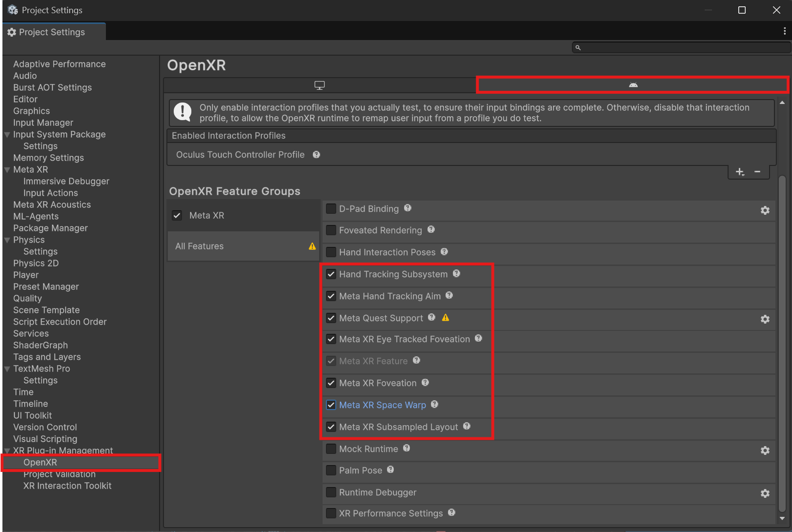This screenshot has width=792, height=532.
Task: Open help icon for Mock Runtime
Action: (x=406, y=448)
